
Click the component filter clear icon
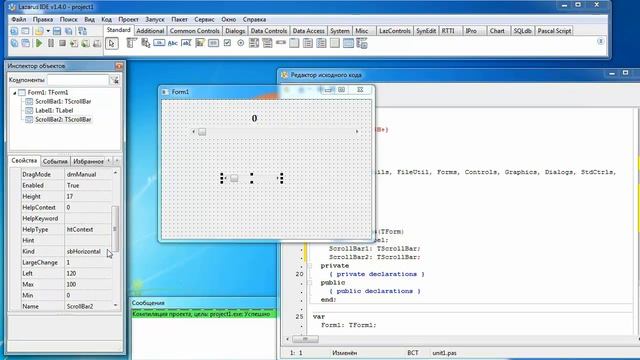pos(115,80)
